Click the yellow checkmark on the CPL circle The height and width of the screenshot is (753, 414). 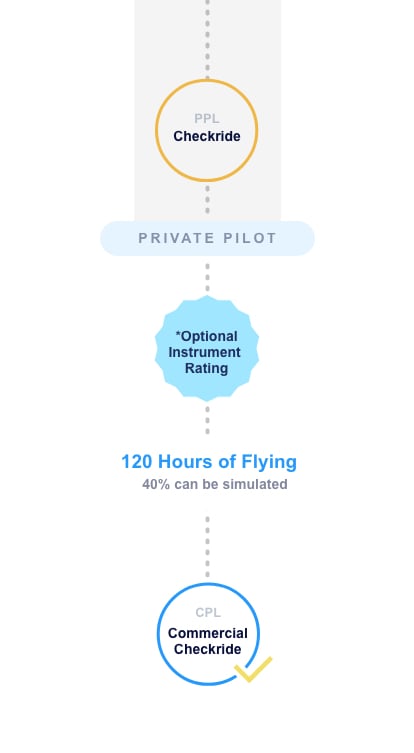click(x=253, y=668)
